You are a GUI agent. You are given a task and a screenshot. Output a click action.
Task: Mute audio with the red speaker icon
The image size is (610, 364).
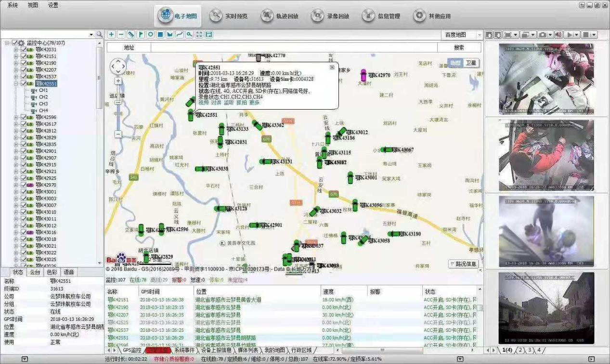[558, 35]
